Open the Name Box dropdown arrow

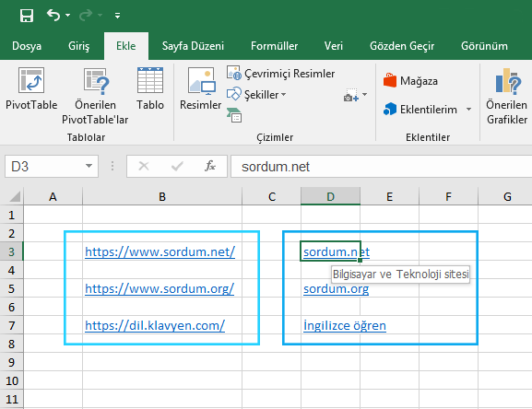tap(89, 166)
